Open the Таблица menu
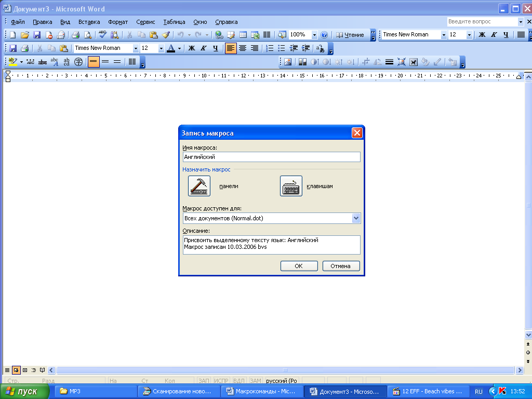This screenshot has width=532, height=399. (x=175, y=22)
